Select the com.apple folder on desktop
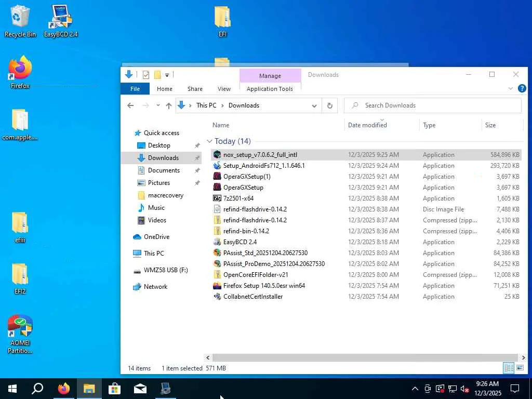The height and width of the screenshot is (399, 532). (x=20, y=125)
